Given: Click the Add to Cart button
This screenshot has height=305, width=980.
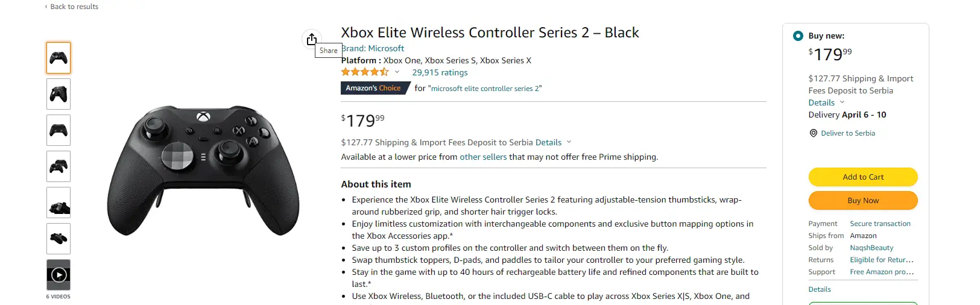Looking at the screenshot, I should point(862,177).
